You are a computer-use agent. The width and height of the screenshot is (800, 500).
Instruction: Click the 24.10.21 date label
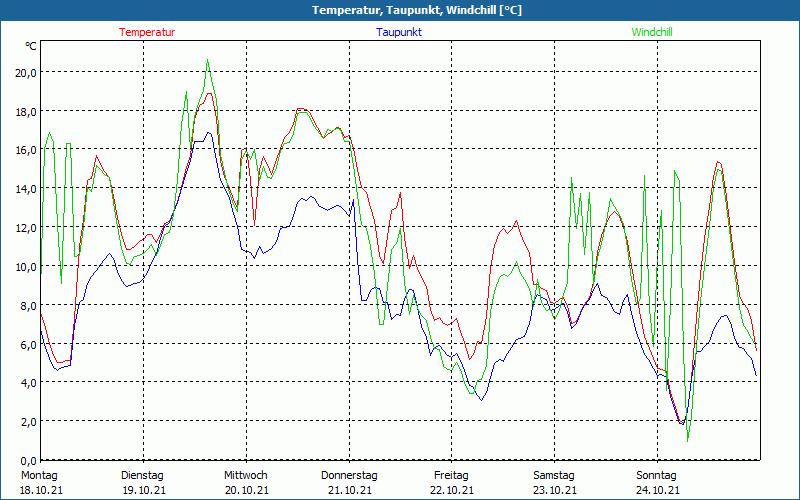click(x=658, y=490)
